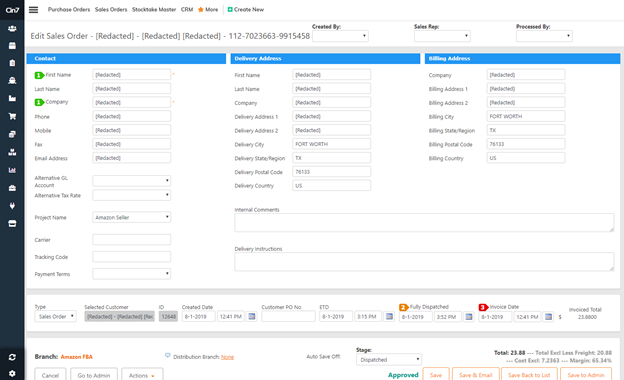Open the Project Name dropdown showing Amazon Seller
The width and height of the screenshot is (624, 380).
tap(132, 217)
